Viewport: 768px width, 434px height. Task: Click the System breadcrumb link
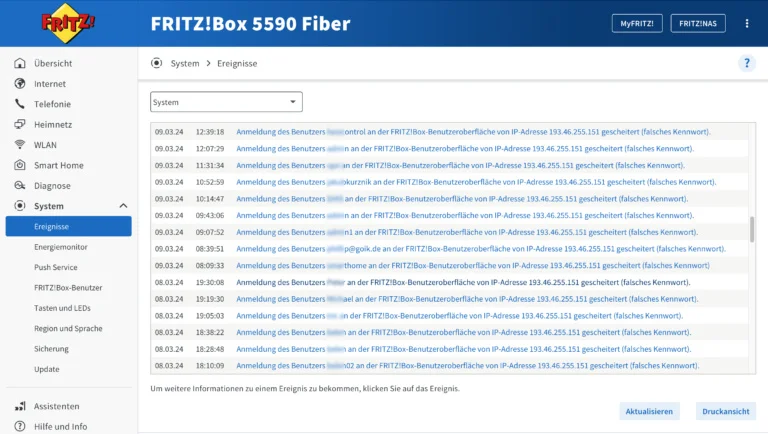pyautogui.click(x=185, y=63)
